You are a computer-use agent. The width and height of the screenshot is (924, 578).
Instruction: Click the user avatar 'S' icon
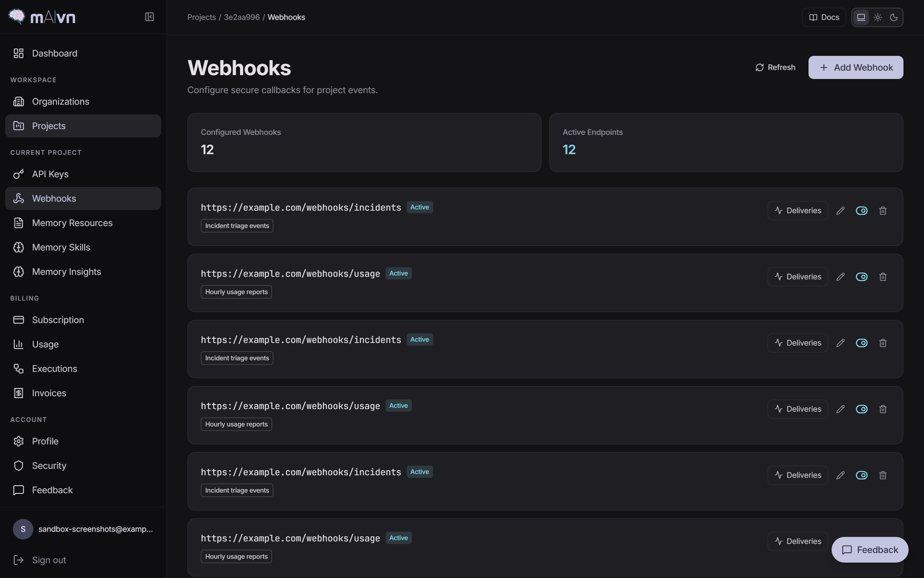[23, 529]
